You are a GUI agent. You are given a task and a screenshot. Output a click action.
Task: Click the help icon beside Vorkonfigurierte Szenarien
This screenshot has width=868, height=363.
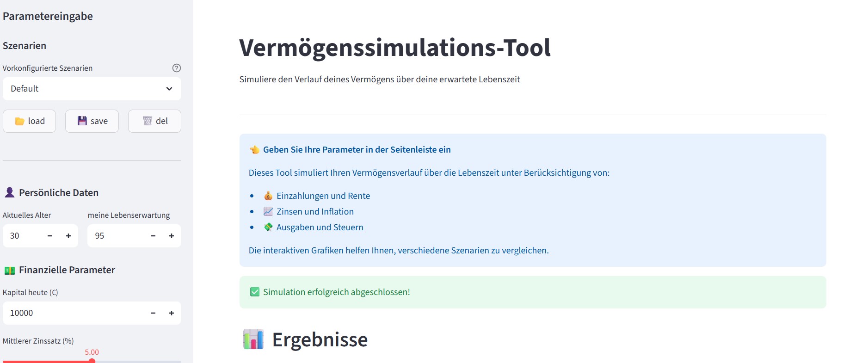(176, 68)
